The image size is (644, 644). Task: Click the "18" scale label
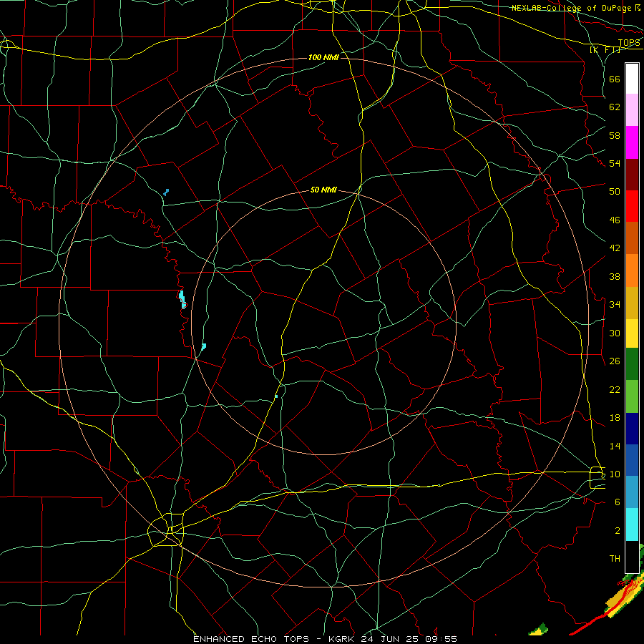coord(615,418)
